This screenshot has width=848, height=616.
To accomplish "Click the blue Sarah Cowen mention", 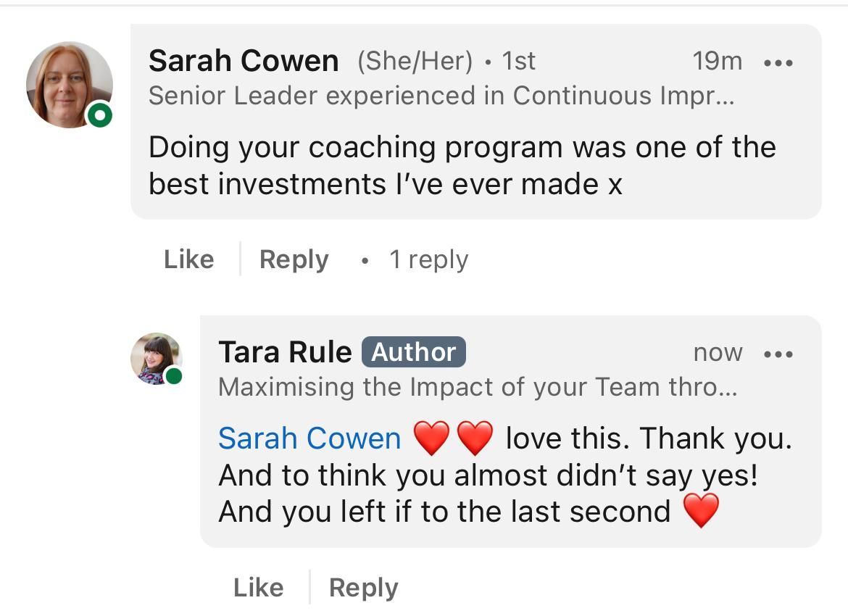I will [309, 438].
